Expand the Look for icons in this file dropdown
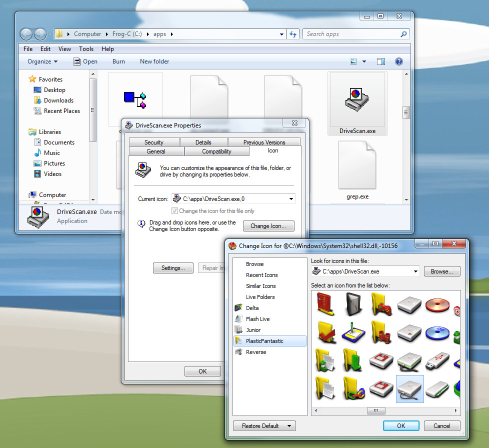489x448 pixels. pos(415,271)
